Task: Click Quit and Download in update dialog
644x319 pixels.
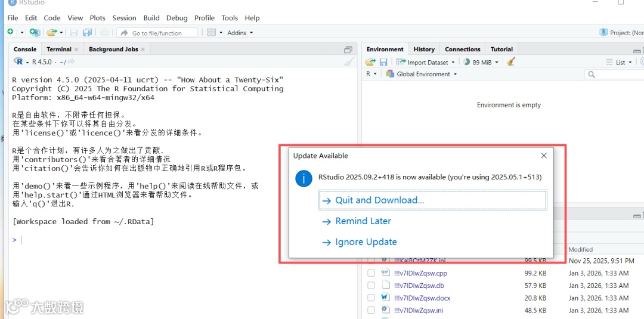Action: (x=432, y=200)
